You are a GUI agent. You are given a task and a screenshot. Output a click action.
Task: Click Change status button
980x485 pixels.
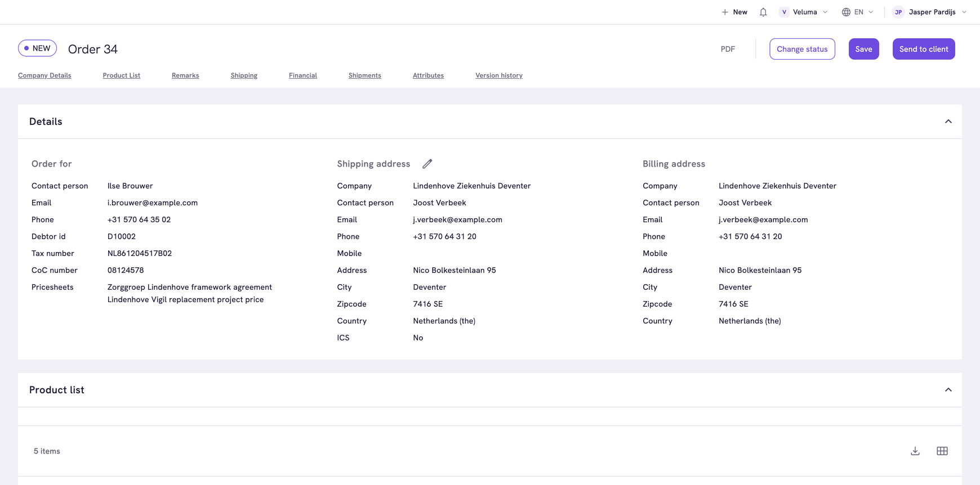802,49
